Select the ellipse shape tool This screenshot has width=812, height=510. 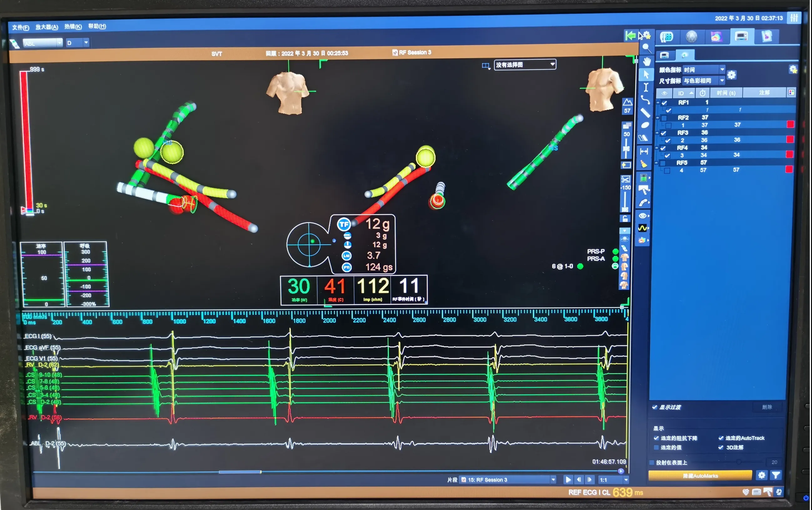(x=645, y=125)
